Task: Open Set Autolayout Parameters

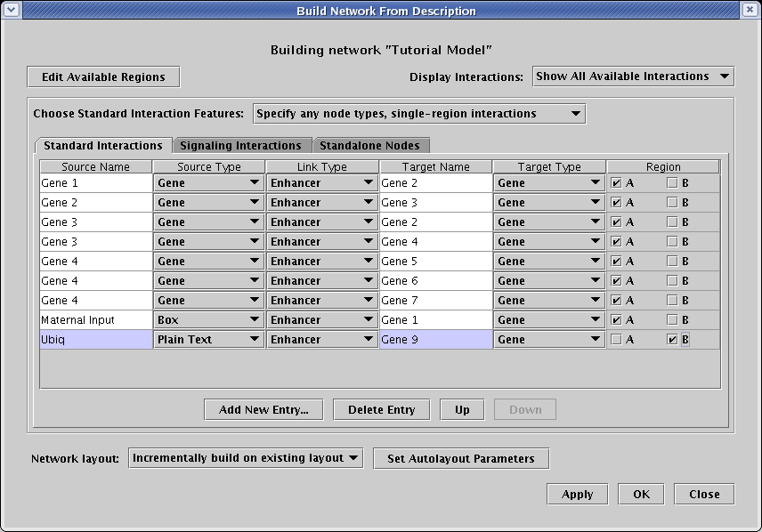Action: 461,458
